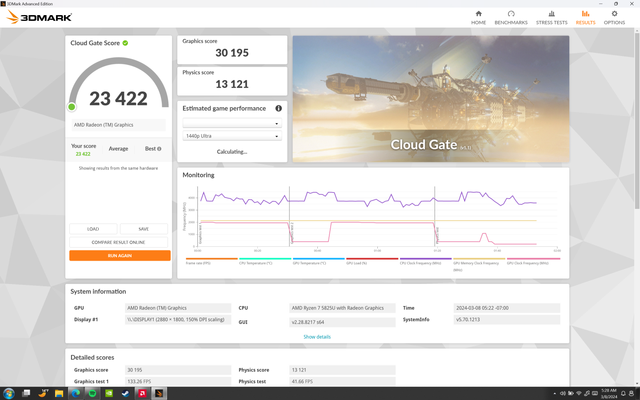Image resolution: width=640 pixels, height=400 pixels.
Task: Click the Physics score 13 121 card
Action: pos(232,81)
